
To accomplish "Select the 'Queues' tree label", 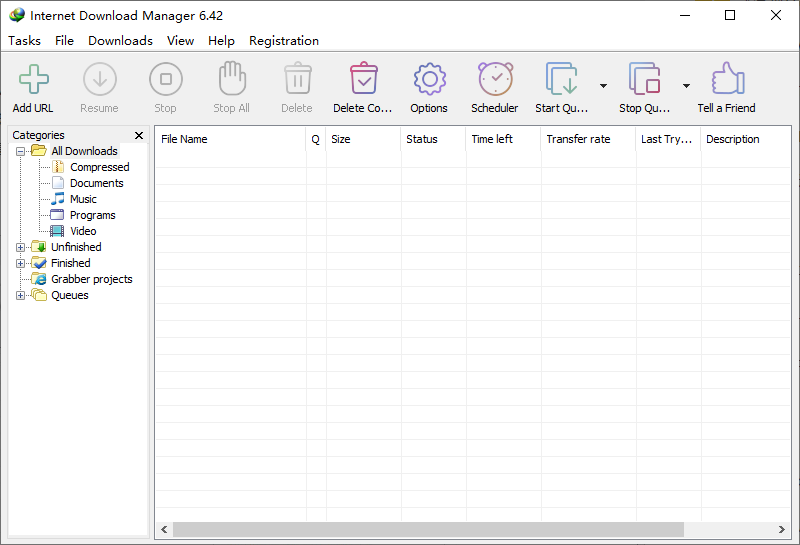I will coord(69,295).
